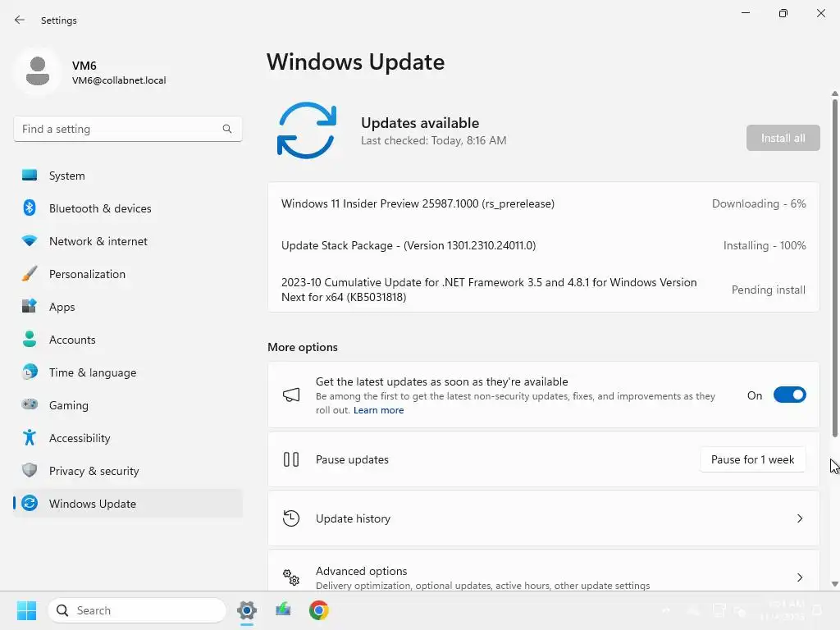Click the Updates available heading
Viewport: 840px width, 630px height.
[x=420, y=123]
